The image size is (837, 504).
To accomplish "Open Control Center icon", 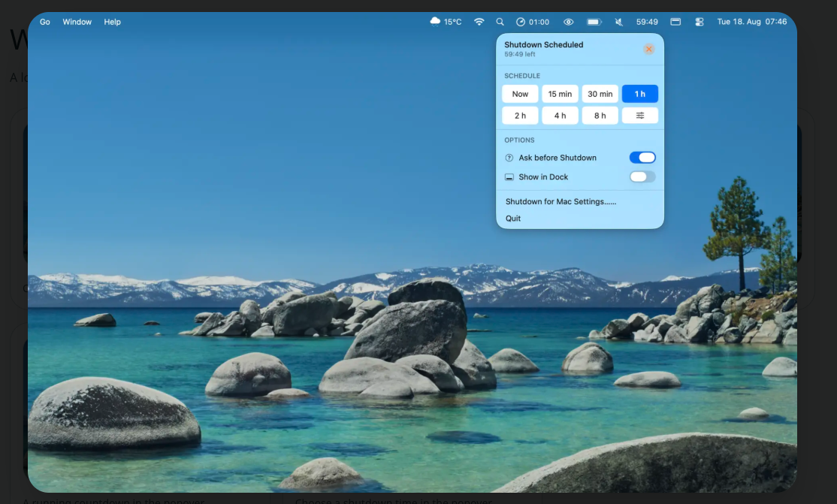I will [x=700, y=22].
